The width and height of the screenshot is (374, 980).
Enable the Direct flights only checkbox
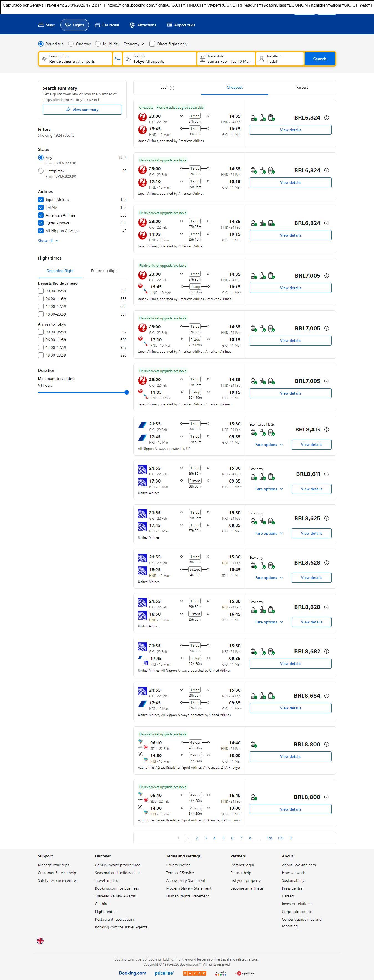click(152, 44)
